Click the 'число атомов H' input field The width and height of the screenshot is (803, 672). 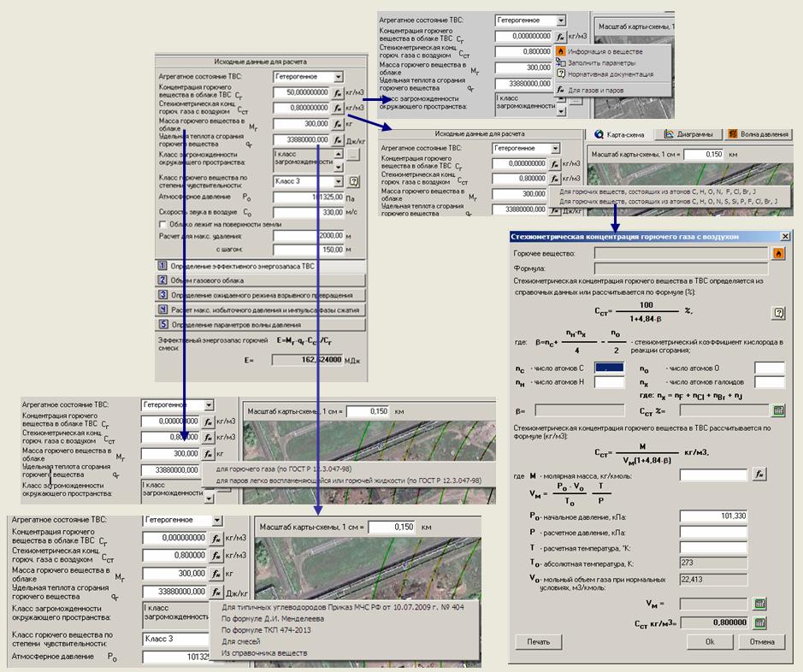610,382
